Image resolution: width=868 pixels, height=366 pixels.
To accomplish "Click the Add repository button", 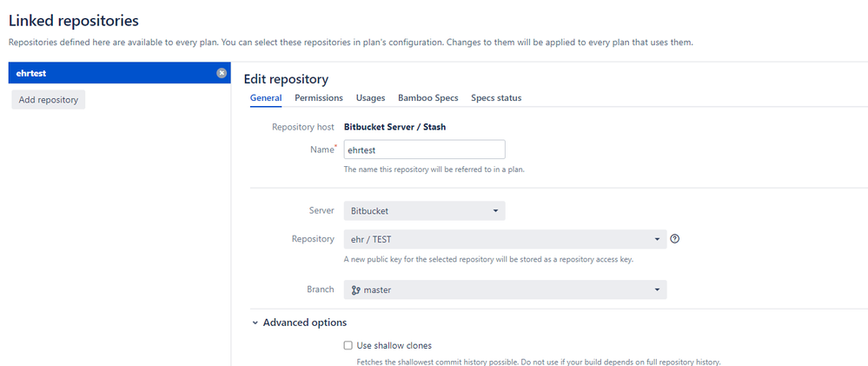I will [48, 100].
